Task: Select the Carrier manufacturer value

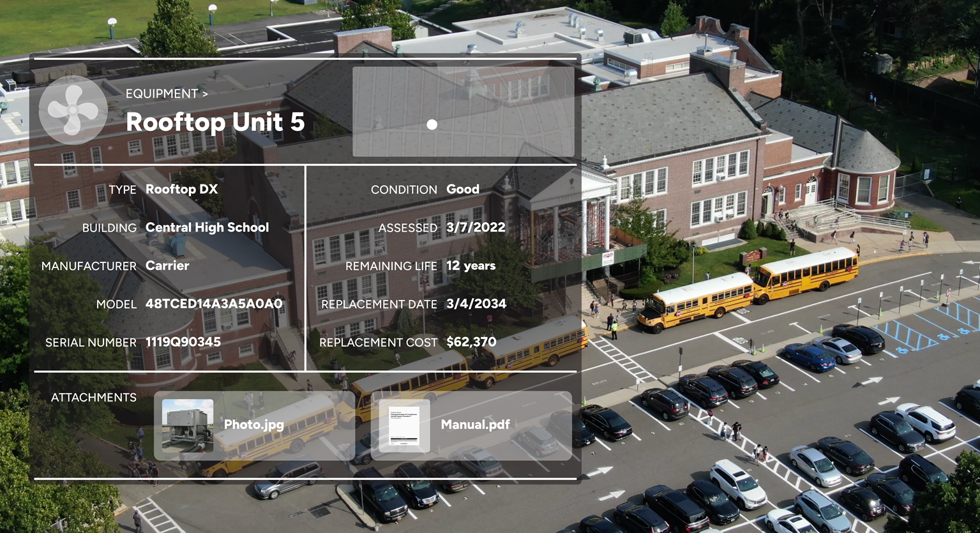Action: 167,266
